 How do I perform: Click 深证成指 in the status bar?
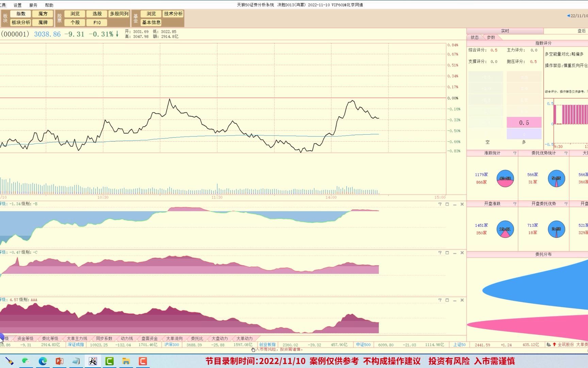[76, 345]
